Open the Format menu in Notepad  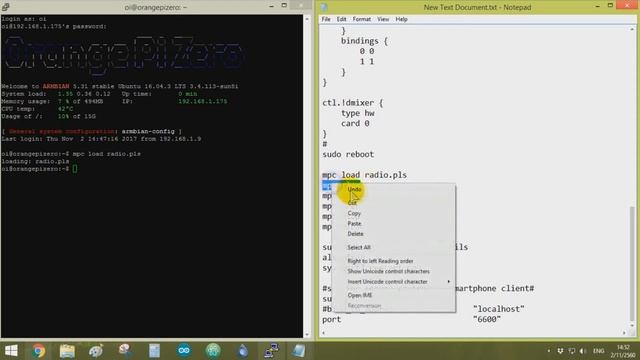coord(362,19)
